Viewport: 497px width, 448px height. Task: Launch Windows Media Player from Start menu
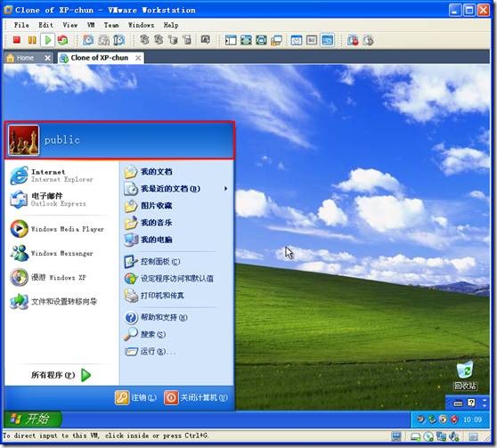point(61,229)
